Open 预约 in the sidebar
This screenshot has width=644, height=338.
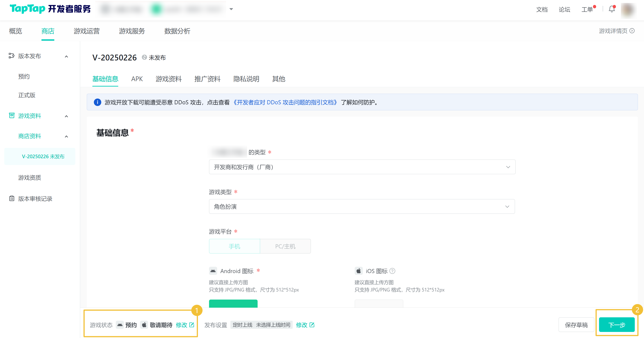[24, 76]
